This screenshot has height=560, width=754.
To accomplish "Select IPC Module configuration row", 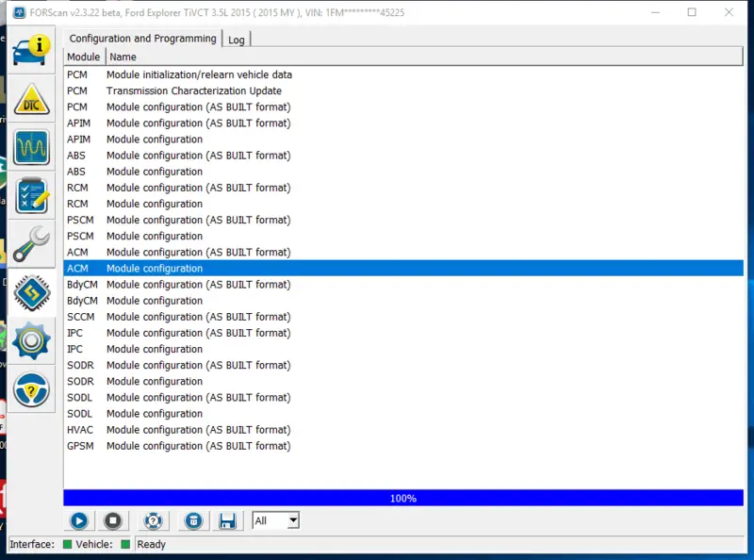I will (x=403, y=349).
